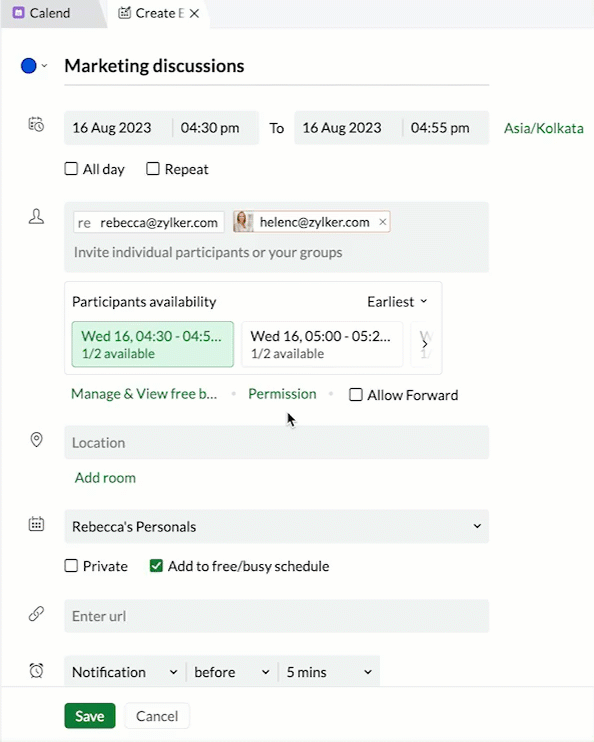Show next availability slots with arrow
Image resolution: width=594 pixels, height=742 pixels.
(425, 344)
